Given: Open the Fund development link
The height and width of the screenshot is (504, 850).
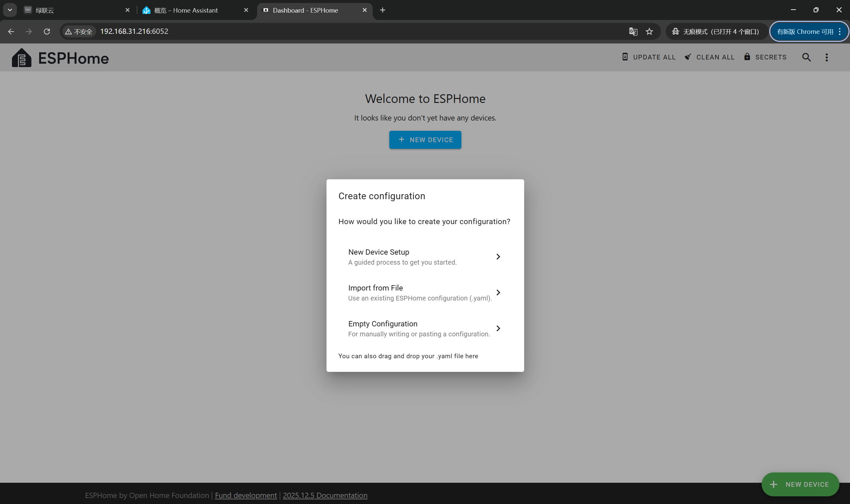Looking at the screenshot, I should click(x=245, y=495).
